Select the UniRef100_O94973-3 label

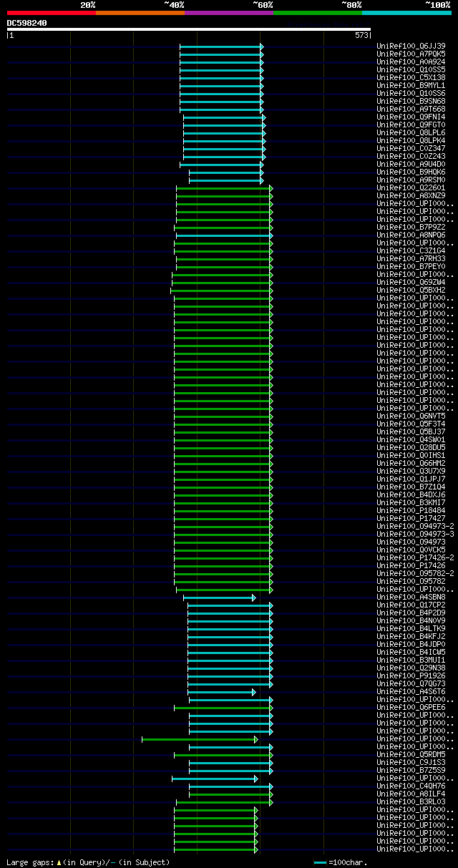coord(415,534)
